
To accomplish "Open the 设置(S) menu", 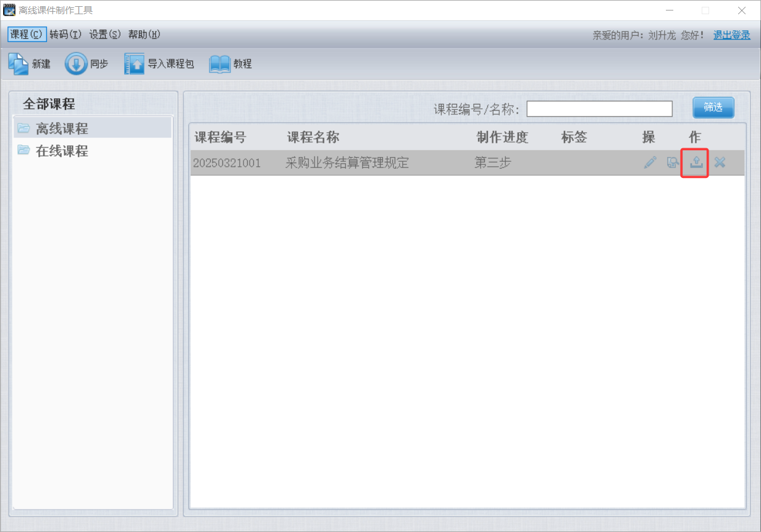I will click(105, 35).
